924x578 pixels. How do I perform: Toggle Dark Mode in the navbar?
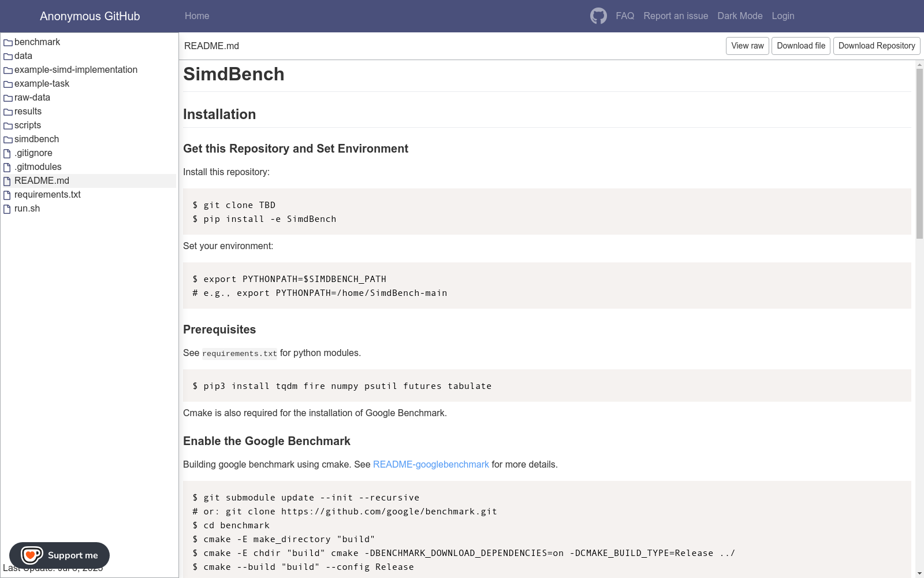click(x=740, y=16)
